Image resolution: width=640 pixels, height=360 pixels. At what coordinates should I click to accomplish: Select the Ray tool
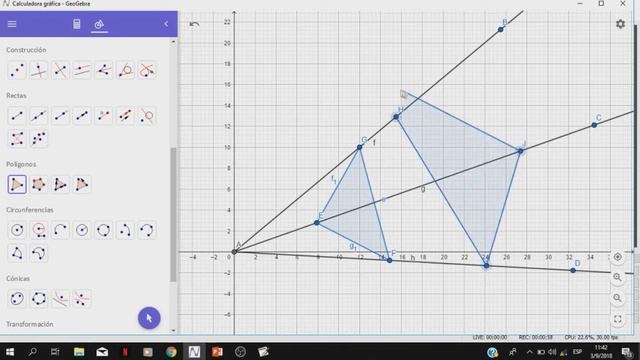(60, 116)
